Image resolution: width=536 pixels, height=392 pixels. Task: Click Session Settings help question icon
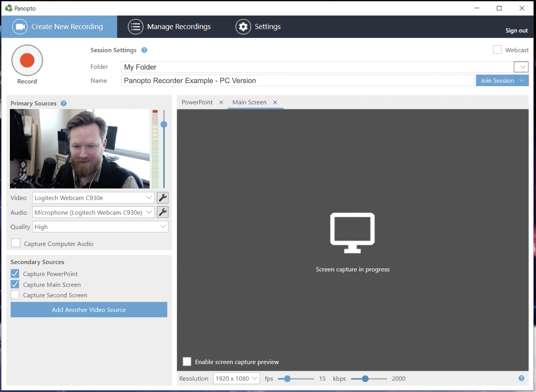(x=144, y=50)
